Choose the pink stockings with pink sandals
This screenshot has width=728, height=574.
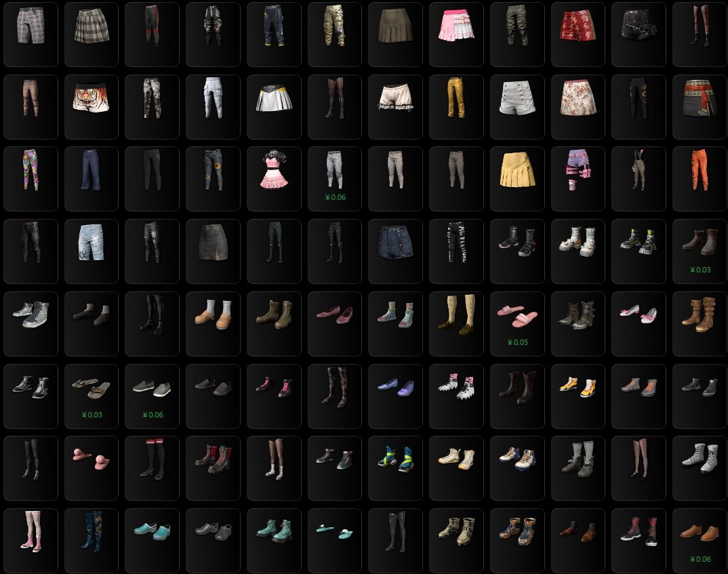pyautogui.click(x=31, y=531)
